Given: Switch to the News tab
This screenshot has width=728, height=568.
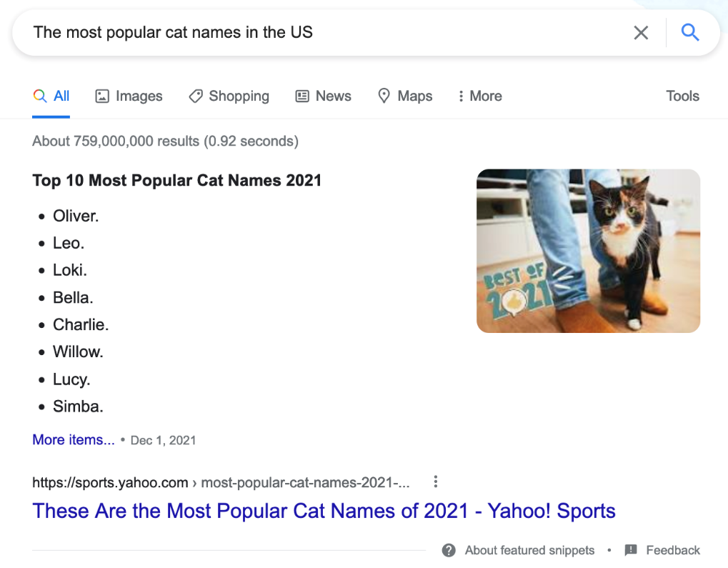Looking at the screenshot, I should pos(333,96).
